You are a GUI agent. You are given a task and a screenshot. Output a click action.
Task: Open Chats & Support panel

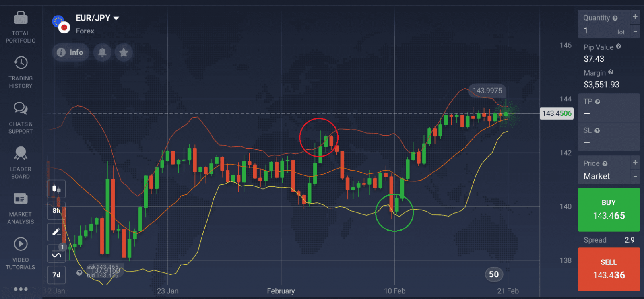[x=21, y=108]
